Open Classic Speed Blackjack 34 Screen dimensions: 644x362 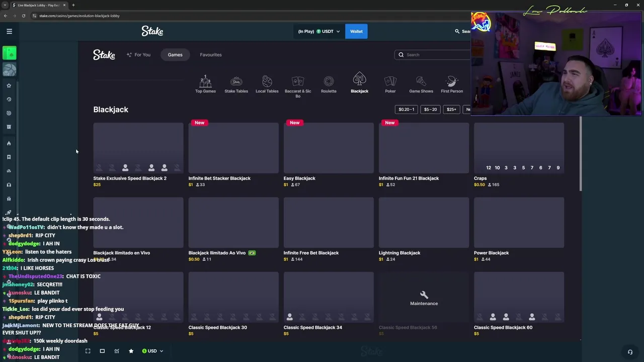(329, 297)
